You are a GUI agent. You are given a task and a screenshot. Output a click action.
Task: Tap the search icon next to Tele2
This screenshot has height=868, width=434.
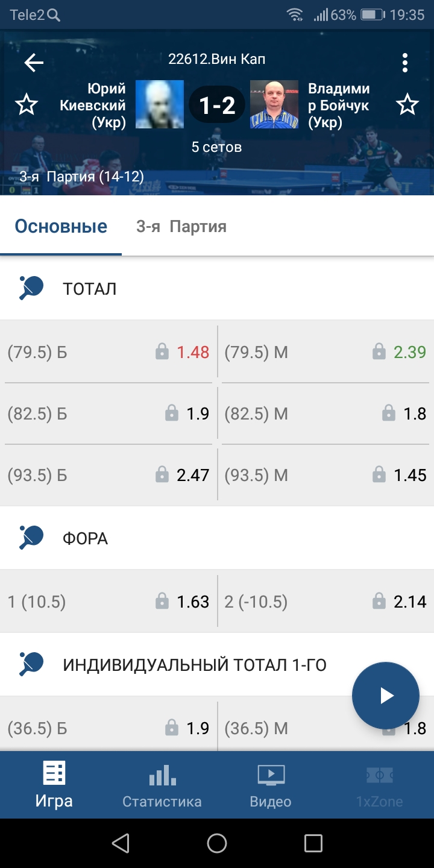[54, 15]
